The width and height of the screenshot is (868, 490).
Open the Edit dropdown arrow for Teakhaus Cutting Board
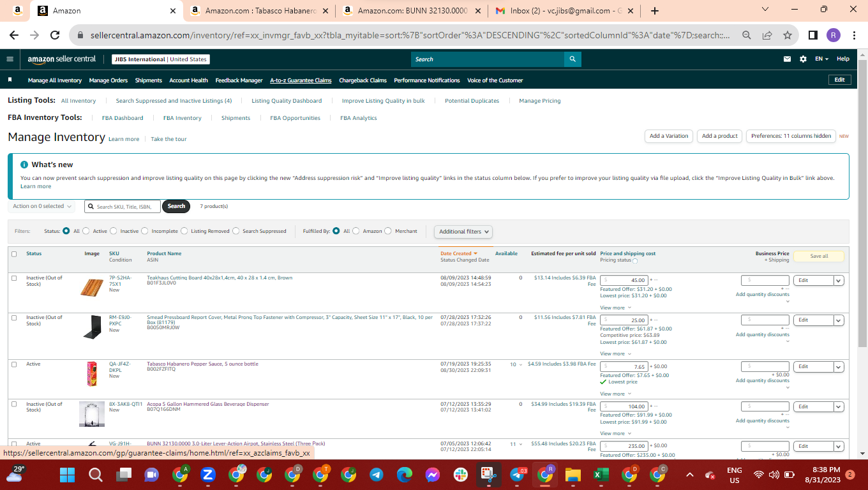click(x=839, y=280)
